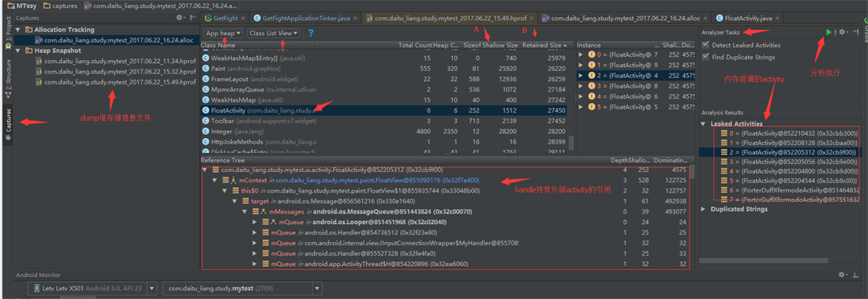This screenshot has height=299, width=868.
Task: Collapse Leaked Activities results node
Action: tap(704, 124)
